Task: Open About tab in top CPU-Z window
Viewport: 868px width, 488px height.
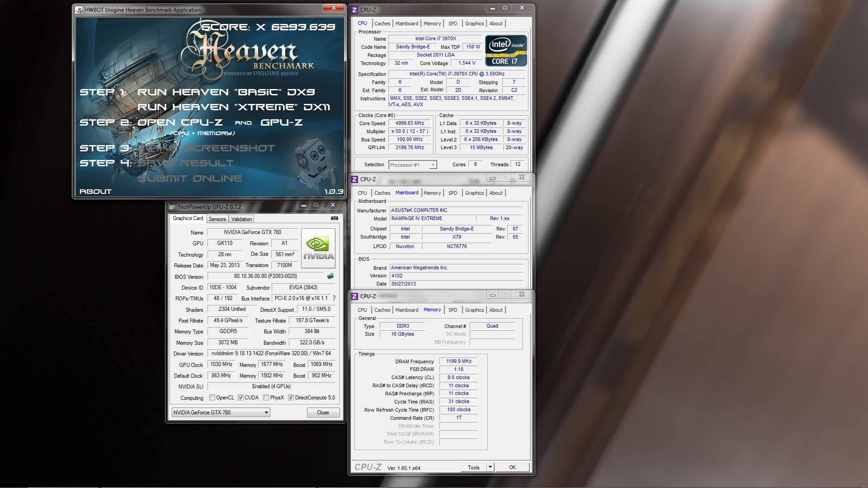Action: (496, 23)
